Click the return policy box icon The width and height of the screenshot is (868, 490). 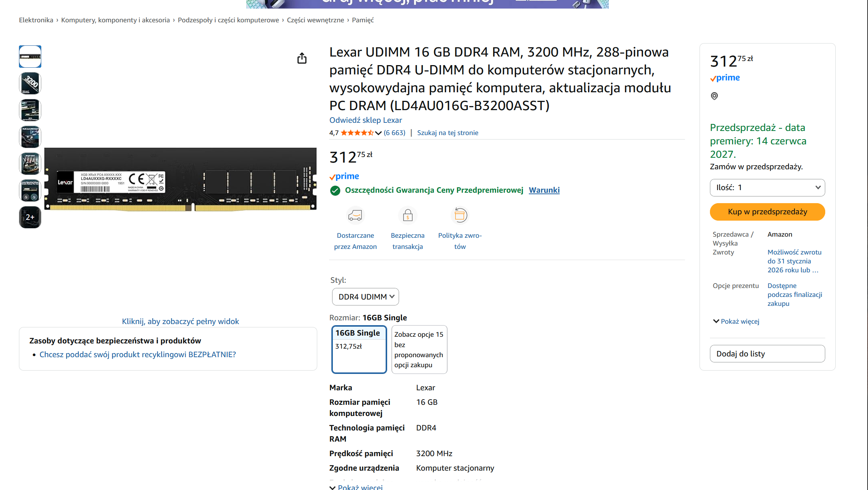pyautogui.click(x=460, y=215)
